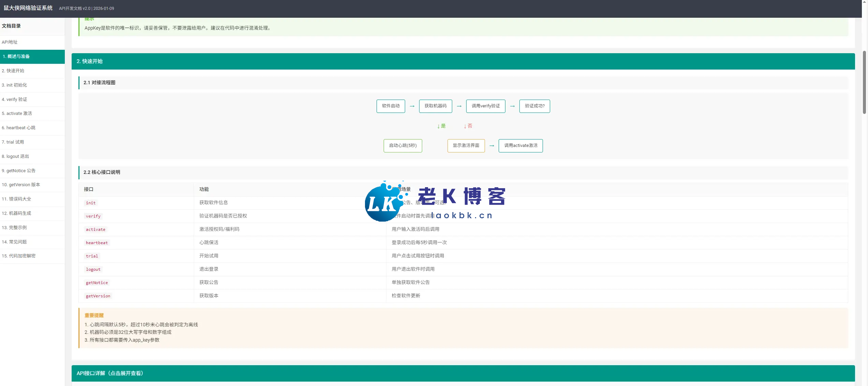Click the 鼠大侠网络验证系统 title in the header
Viewport: 868px width, 386px height.
point(28,8)
